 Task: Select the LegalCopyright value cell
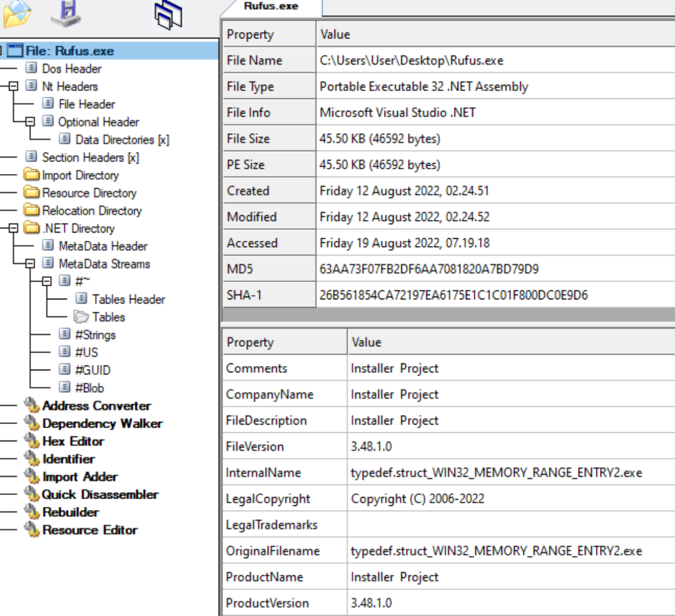point(511,498)
